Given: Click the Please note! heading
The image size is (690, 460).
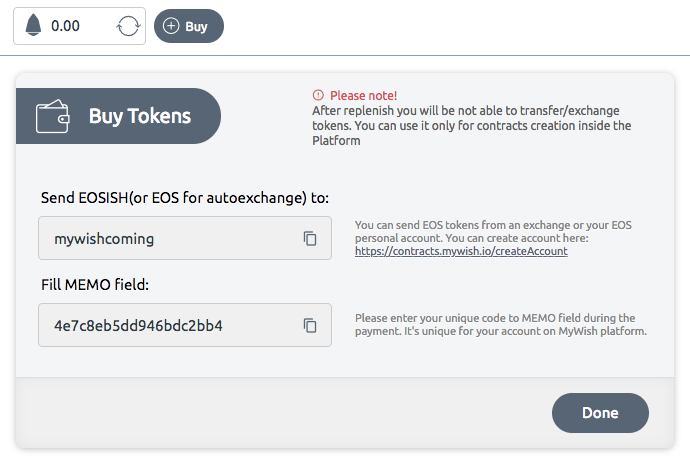Looking at the screenshot, I should pyautogui.click(x=363, y=96).
